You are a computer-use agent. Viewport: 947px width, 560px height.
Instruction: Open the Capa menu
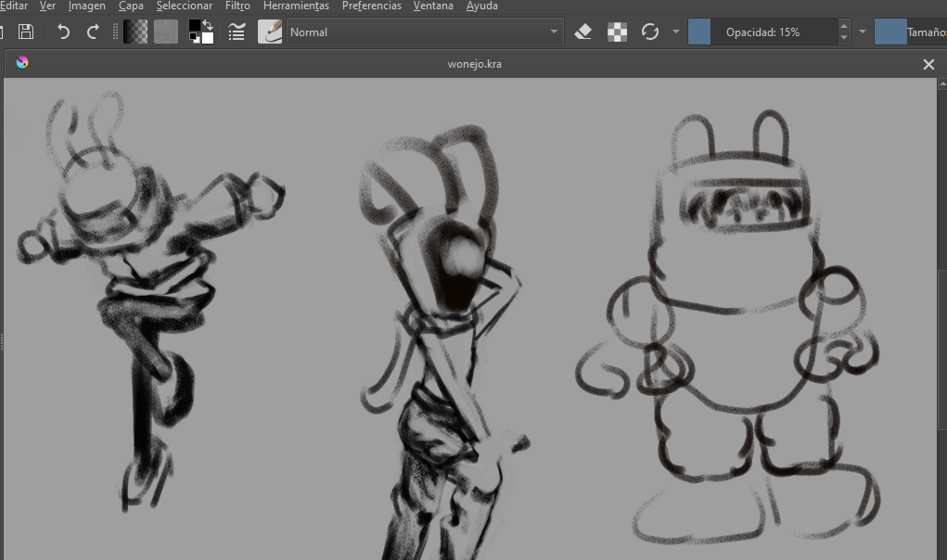131,6
